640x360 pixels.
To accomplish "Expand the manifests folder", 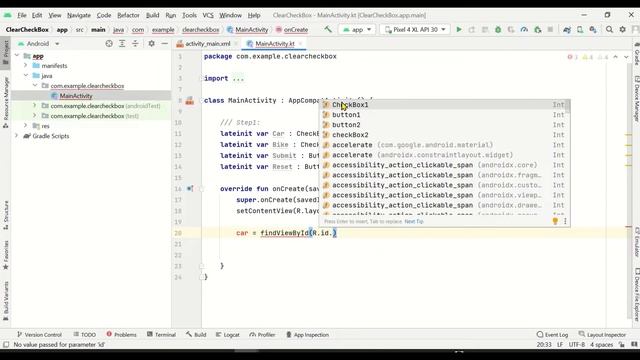I will [x=25, y=65].
